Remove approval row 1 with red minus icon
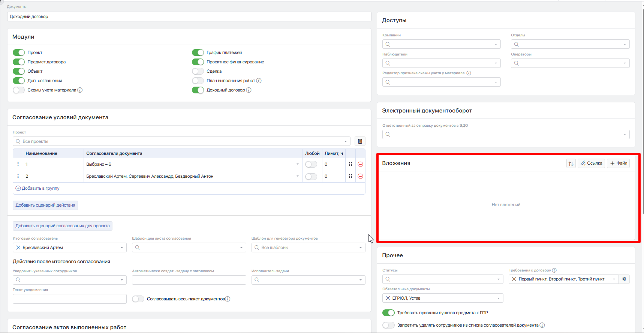This screenshot has width=644, height=333. [360, 164]
